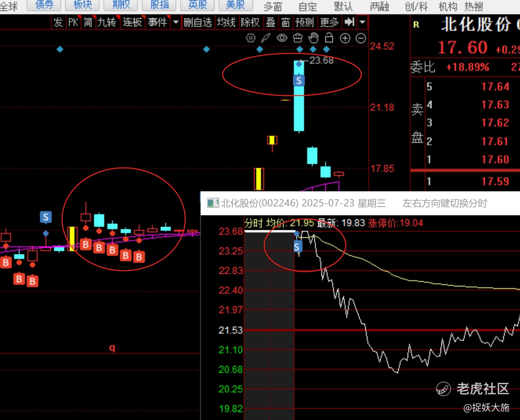
Task: Switch to the 债券 tab
Action: point(44,5)
